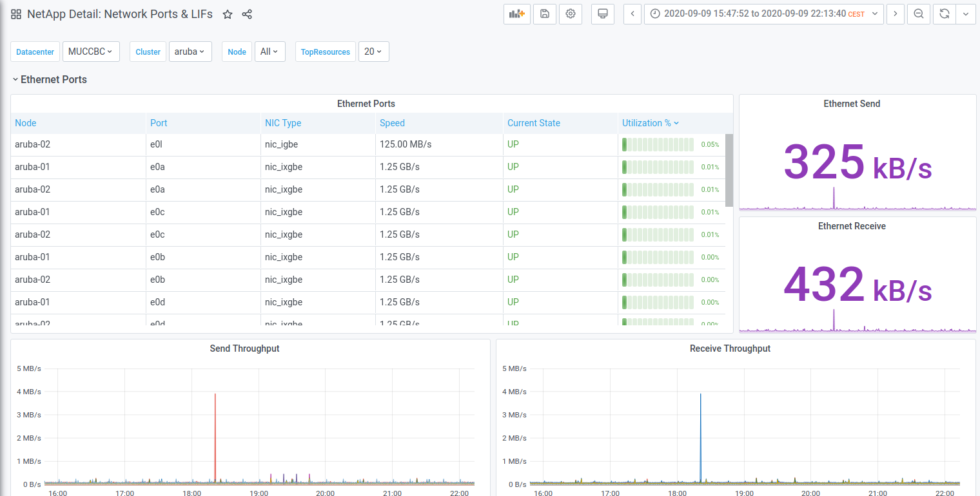The image size is (980, 496).
Task: Open the Cluster aruba dropdown
Action: 190,52
